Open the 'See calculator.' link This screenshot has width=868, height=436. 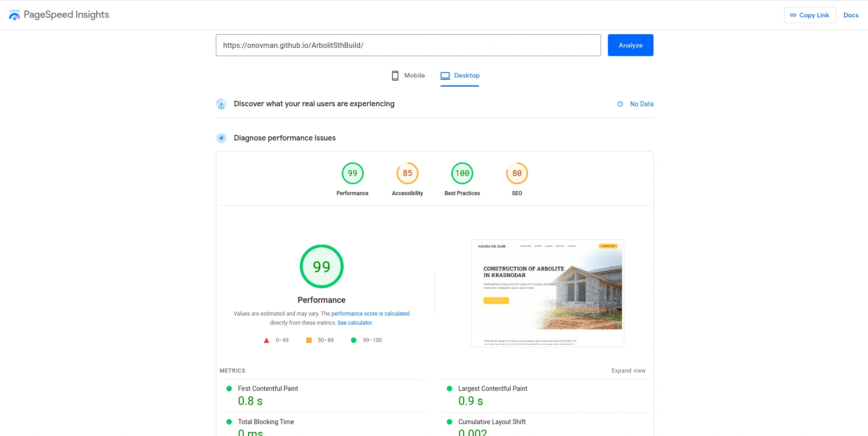click(356, 323)
